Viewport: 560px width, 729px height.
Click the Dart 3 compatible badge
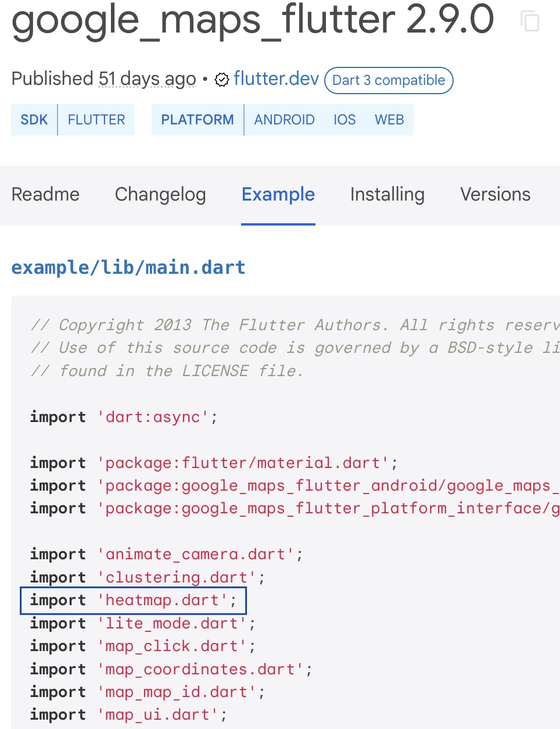coord(389,80)
